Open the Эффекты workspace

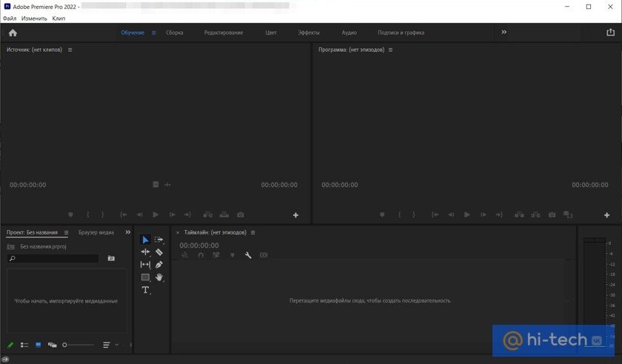click(x=309, y=33)
